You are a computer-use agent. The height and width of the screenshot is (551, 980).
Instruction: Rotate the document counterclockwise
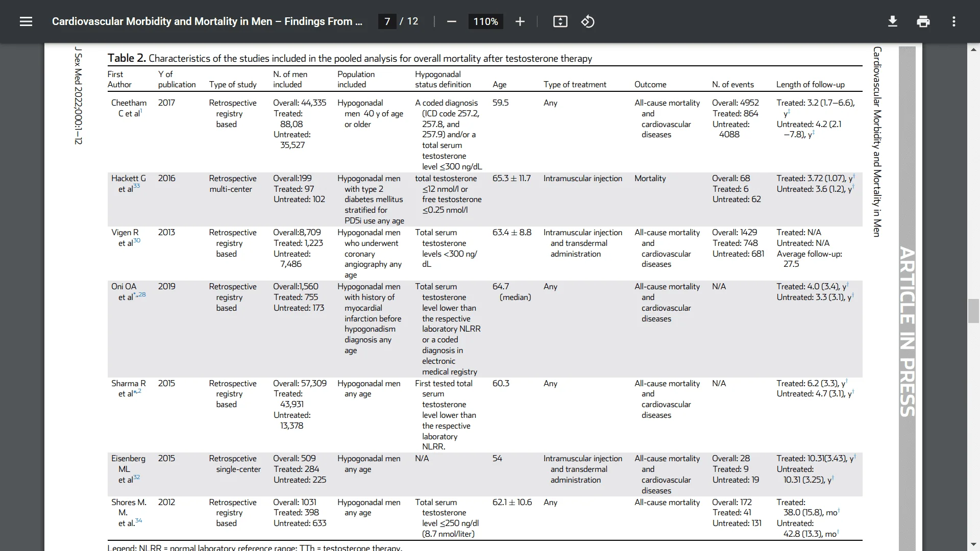click(x=587, y=21)
